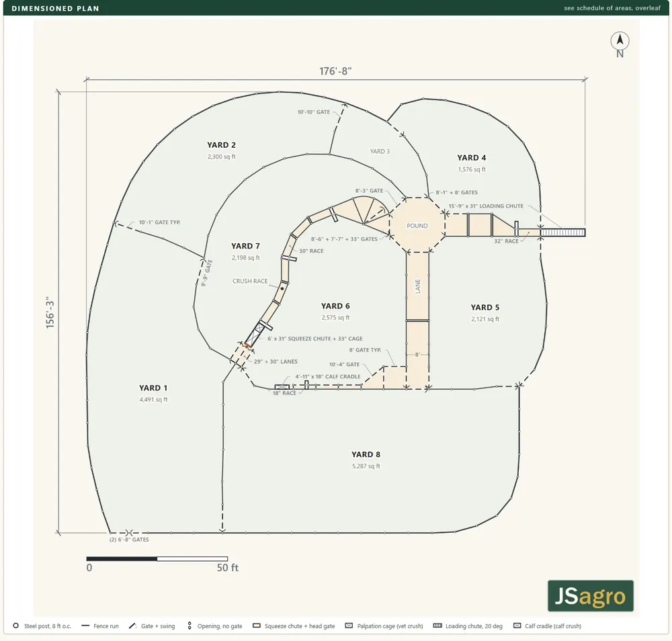Click the steel post legend symbol

(x=16, y=626)
